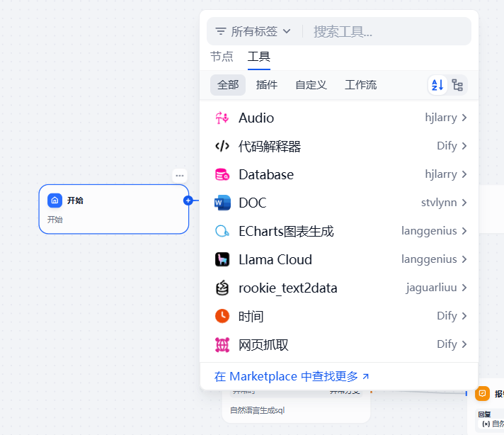
Task: Click the plus handle on 开始 node
Action: [188, 200]
